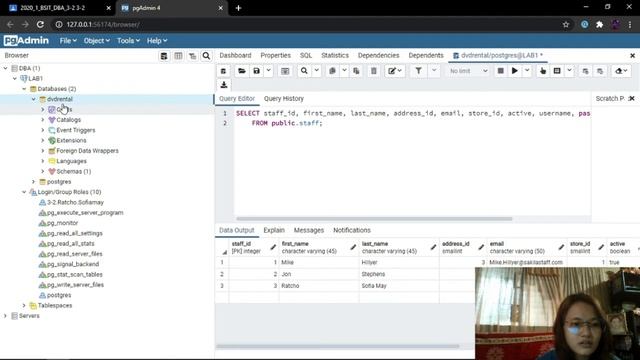Click the Explain Analyze toolbar icon

(557, 71)
